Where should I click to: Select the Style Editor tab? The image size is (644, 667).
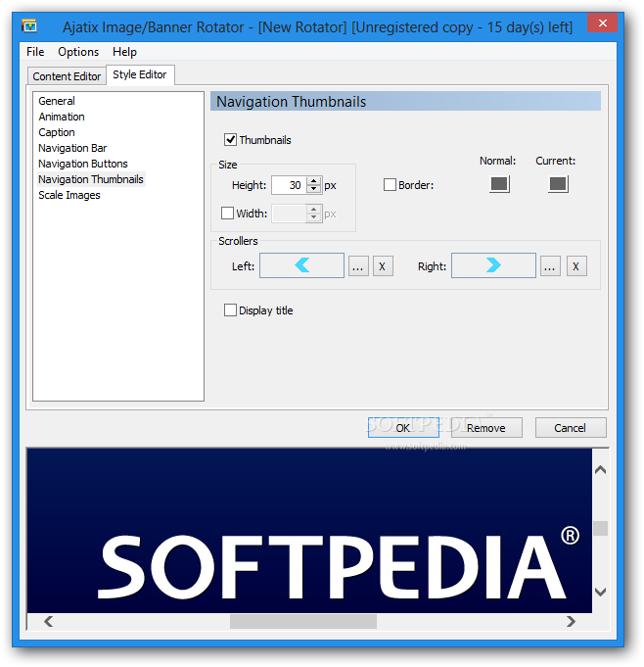point(140,74)
